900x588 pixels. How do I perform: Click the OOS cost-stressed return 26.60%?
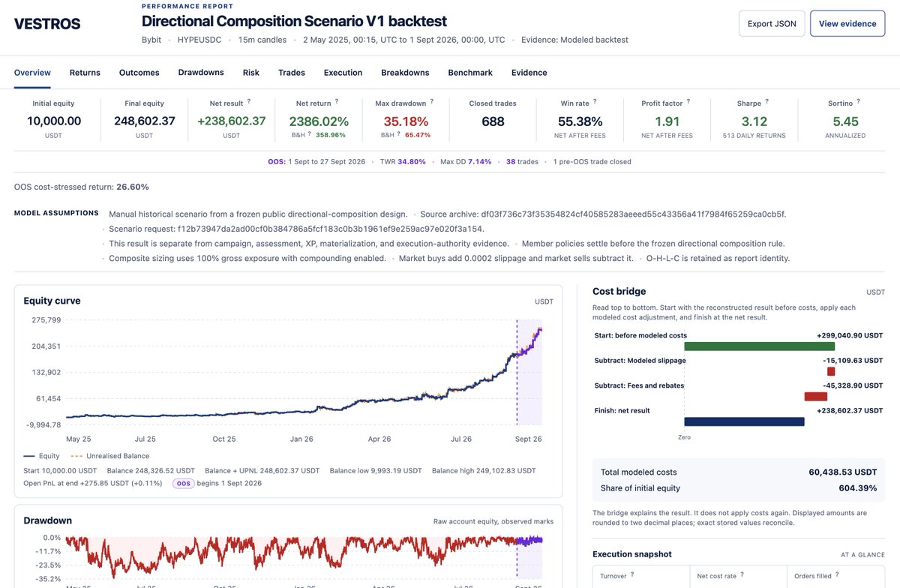pyautogui.click(x=133, y=187)
